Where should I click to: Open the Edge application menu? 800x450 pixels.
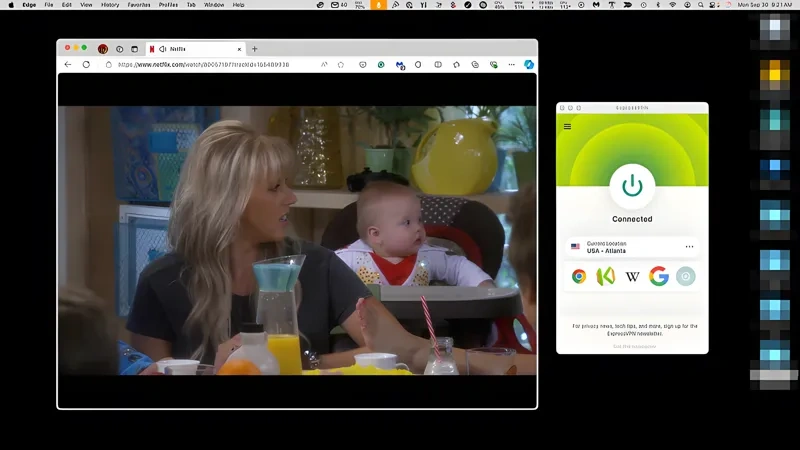tap(29, 5)
